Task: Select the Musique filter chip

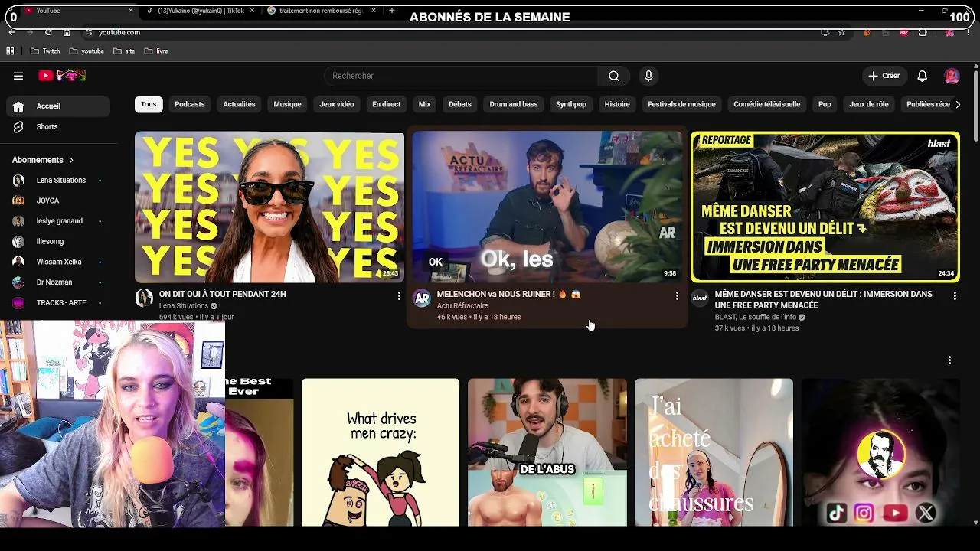Action: point(288,104)
